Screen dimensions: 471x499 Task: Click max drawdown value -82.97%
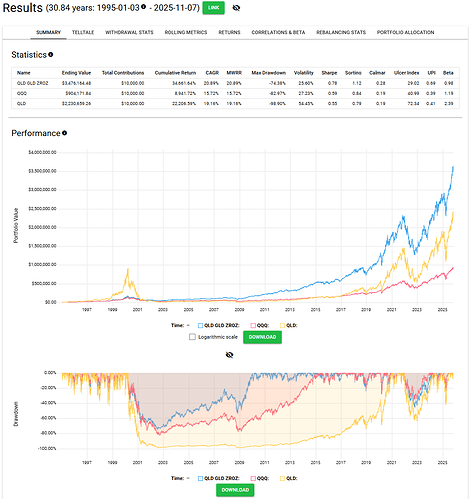[x=278, y=93]
